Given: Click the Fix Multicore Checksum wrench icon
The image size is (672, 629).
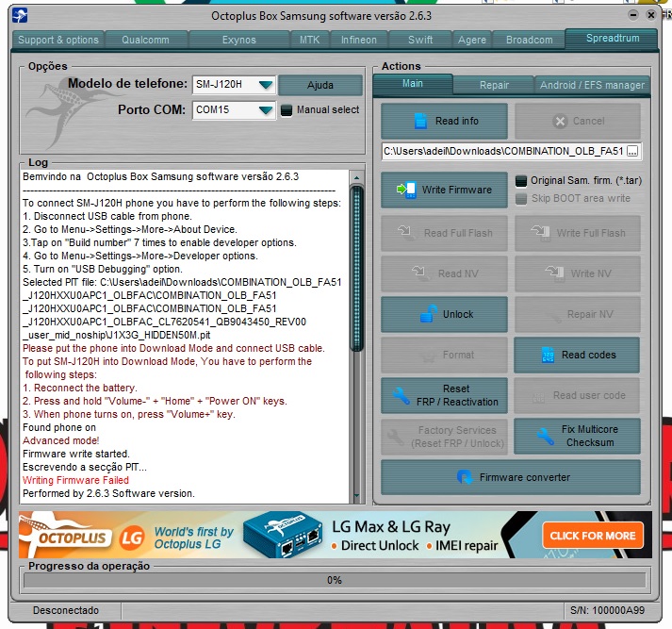Looking at the screenshot, I should coord(546,436).
